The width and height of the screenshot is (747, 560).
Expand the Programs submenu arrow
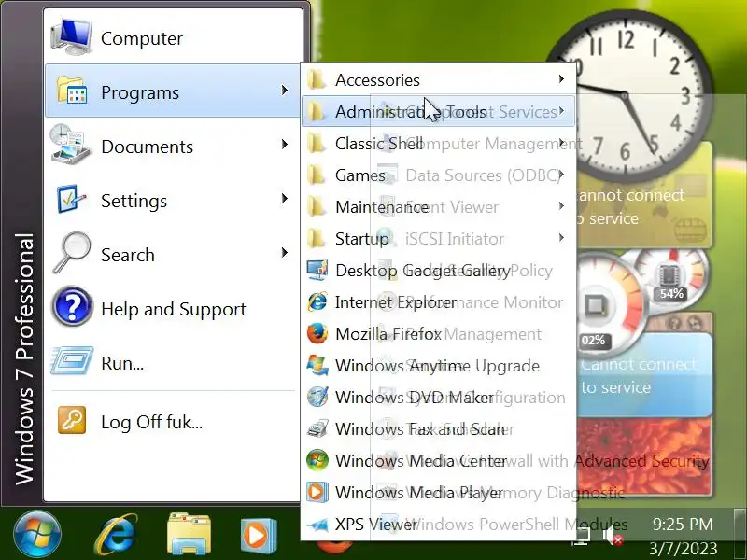(285, 90)
